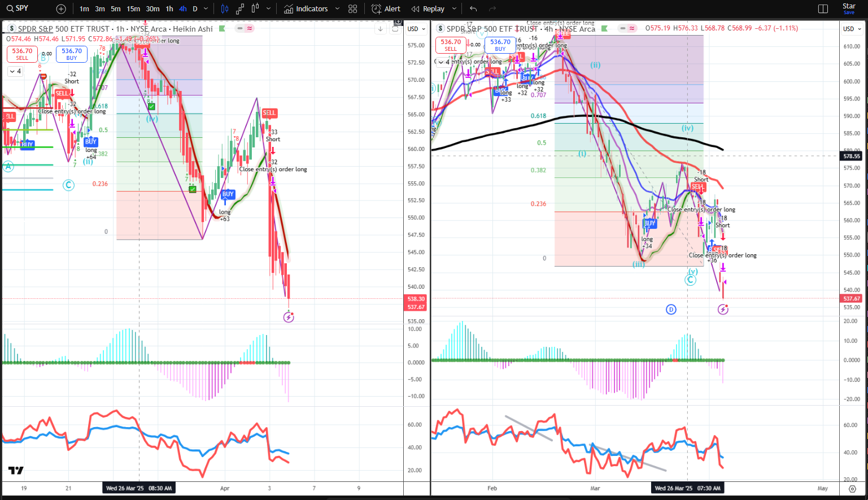The image size is (868, 500).
Task: Click the compare or add symbol plus icon
Action: [61, 9]
